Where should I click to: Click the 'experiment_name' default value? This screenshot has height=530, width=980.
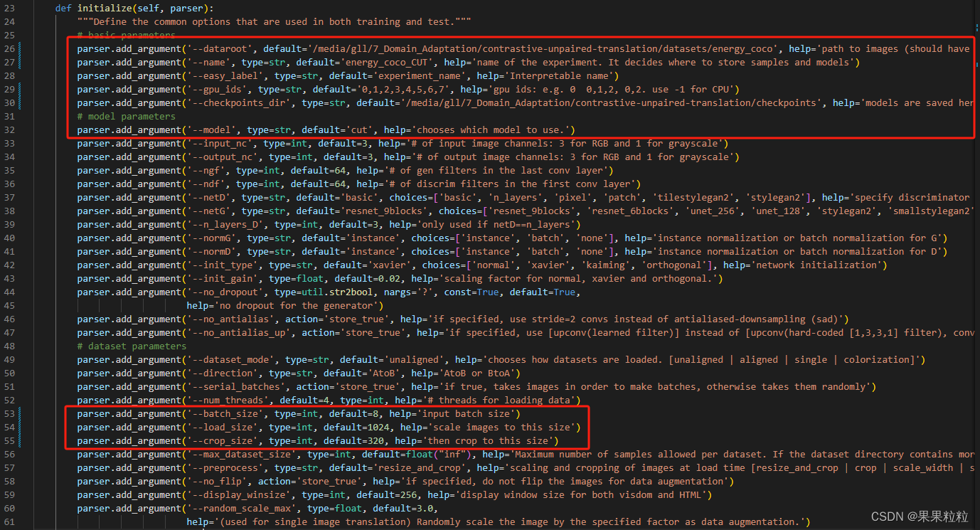[418, 76]
